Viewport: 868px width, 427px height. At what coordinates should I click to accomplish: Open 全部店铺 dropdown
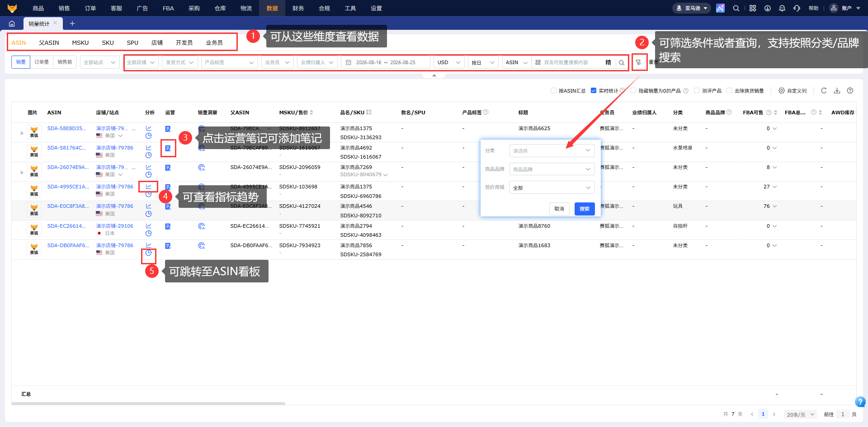(x=141, y=62)
